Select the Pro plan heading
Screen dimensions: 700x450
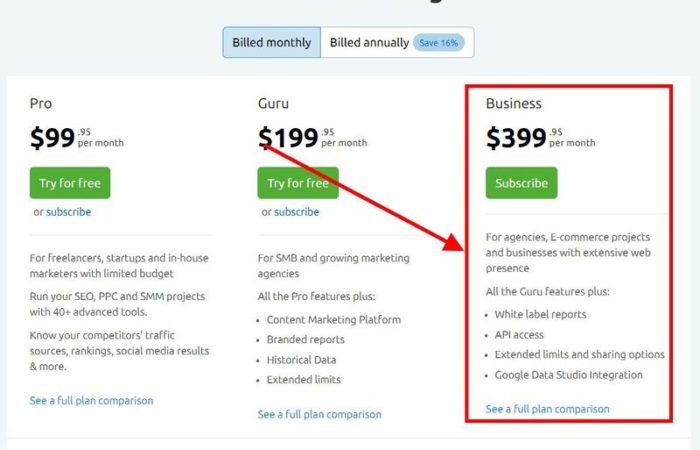coord(41,103)
